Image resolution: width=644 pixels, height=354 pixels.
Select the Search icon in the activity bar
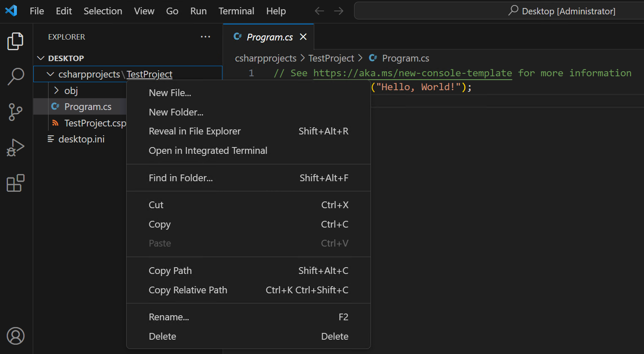point(16,76)
